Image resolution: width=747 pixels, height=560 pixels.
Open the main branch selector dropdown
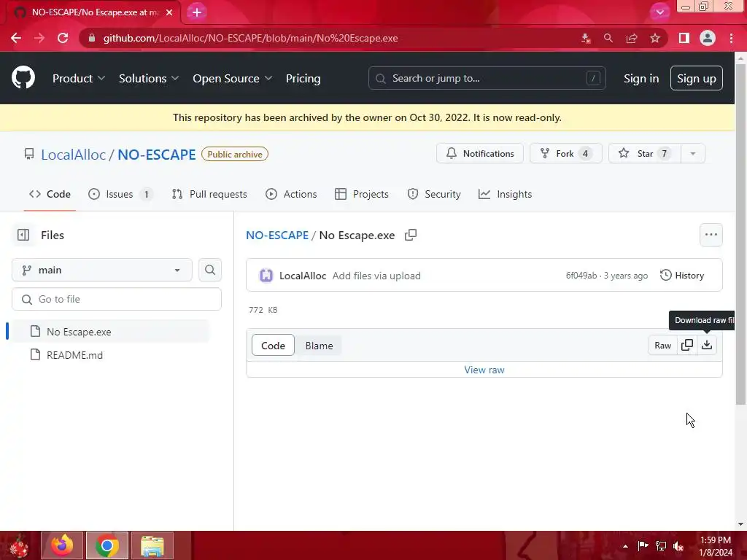click(102, 270)
